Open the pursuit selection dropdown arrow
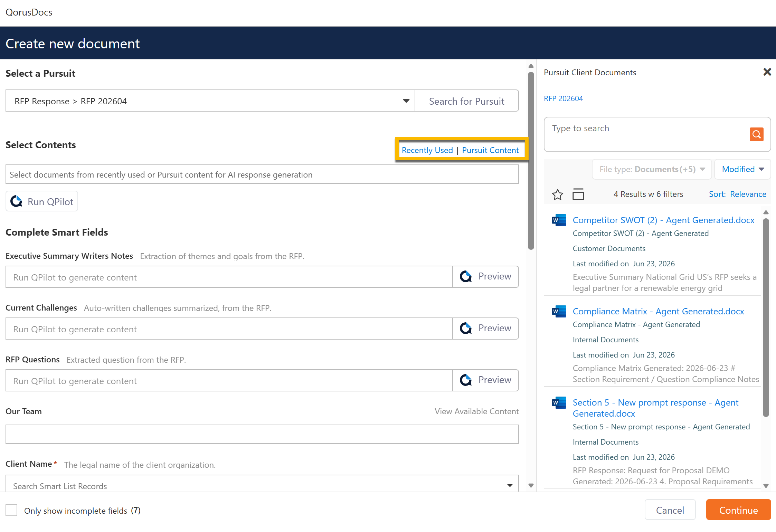The height and width of the screenshot is (532, 776). point(406,101)
